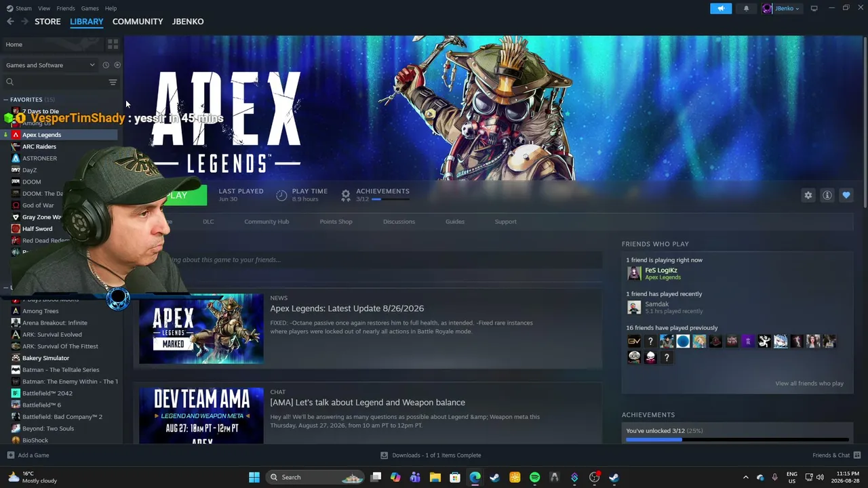868x488 pixels.
Task: Open the AMA Legend and Weapon balance post
Action: click(x=368, y=403)
